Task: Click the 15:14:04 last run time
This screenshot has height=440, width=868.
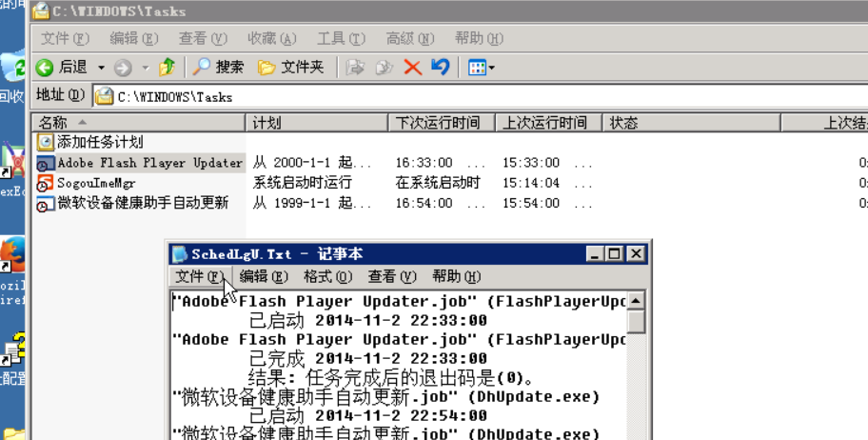Action: pyautogui.click(x=531, y=183)
